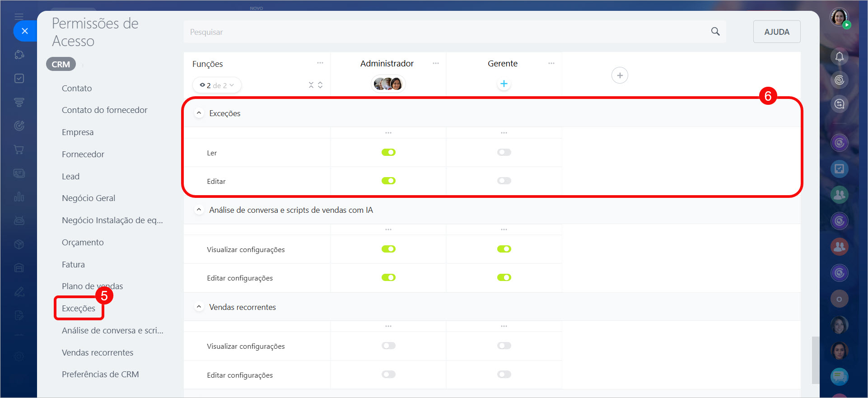
Task: Open the target goals icon in left sidebar
Action: 19,126
